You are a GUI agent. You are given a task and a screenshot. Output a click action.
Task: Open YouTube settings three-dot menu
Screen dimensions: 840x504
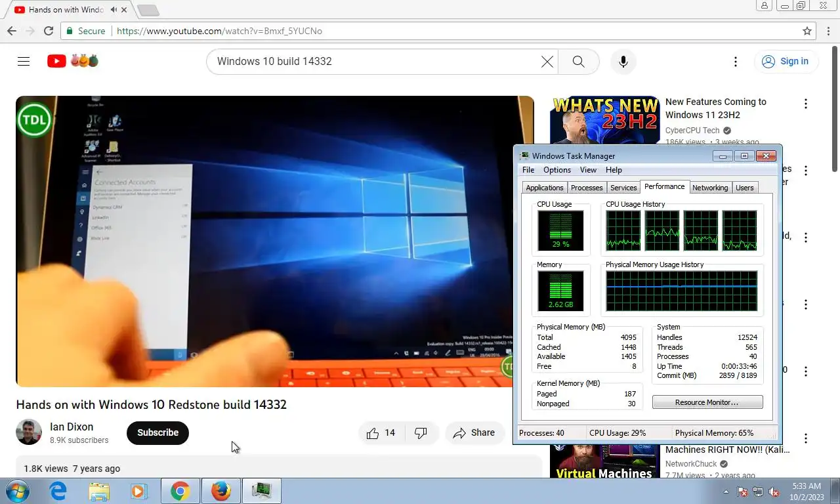735,61
